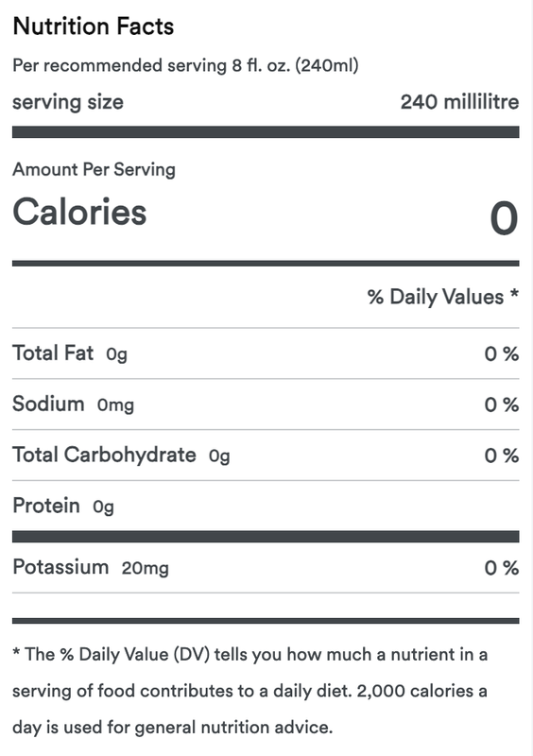
Task: Click the % Daily Values header
Action: coord(443,297)
